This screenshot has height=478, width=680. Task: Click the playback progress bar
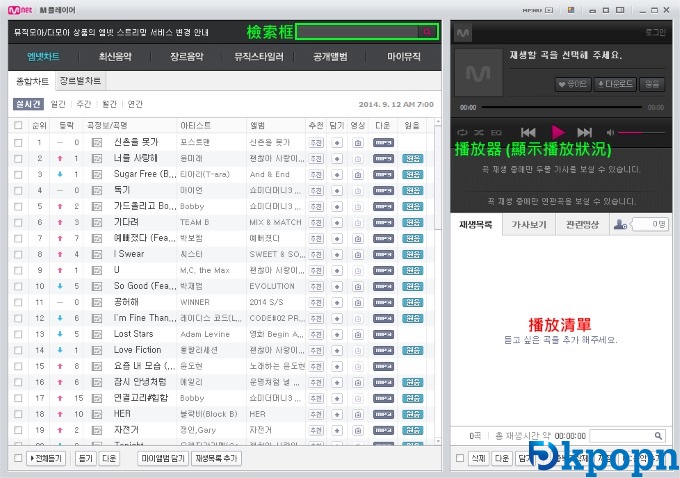pyautogui.click(x=561, y=107)
